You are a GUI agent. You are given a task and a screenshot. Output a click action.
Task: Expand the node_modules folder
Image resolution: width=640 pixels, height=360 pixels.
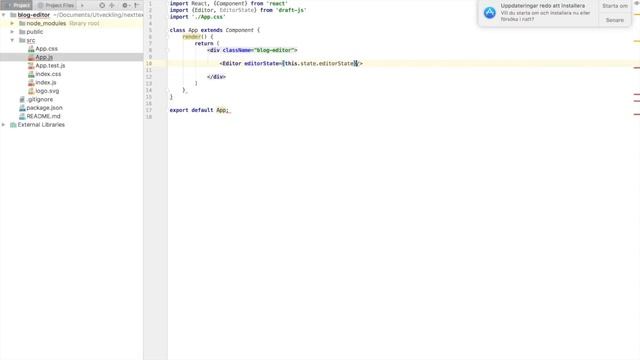(x=12, y=23)
